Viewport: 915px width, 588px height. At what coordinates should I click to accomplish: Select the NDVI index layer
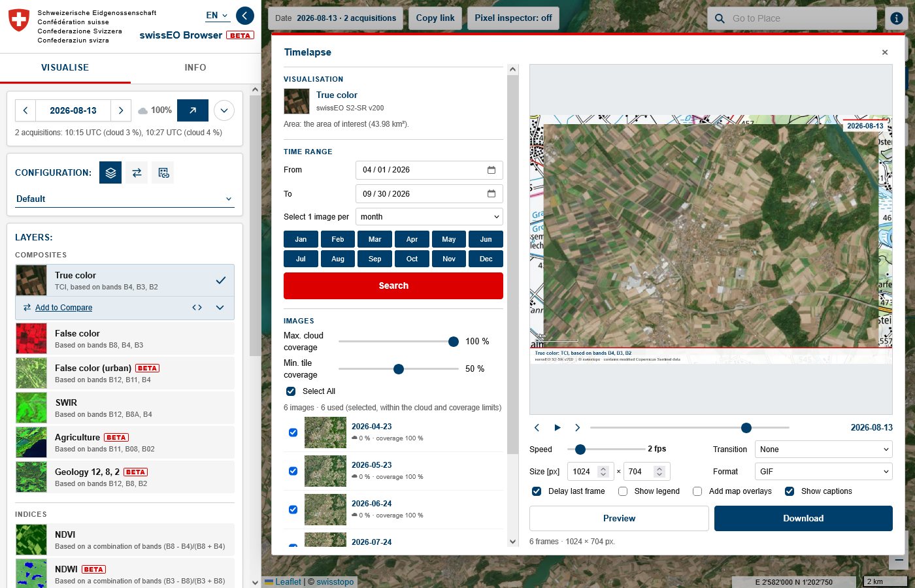(125, 540)
